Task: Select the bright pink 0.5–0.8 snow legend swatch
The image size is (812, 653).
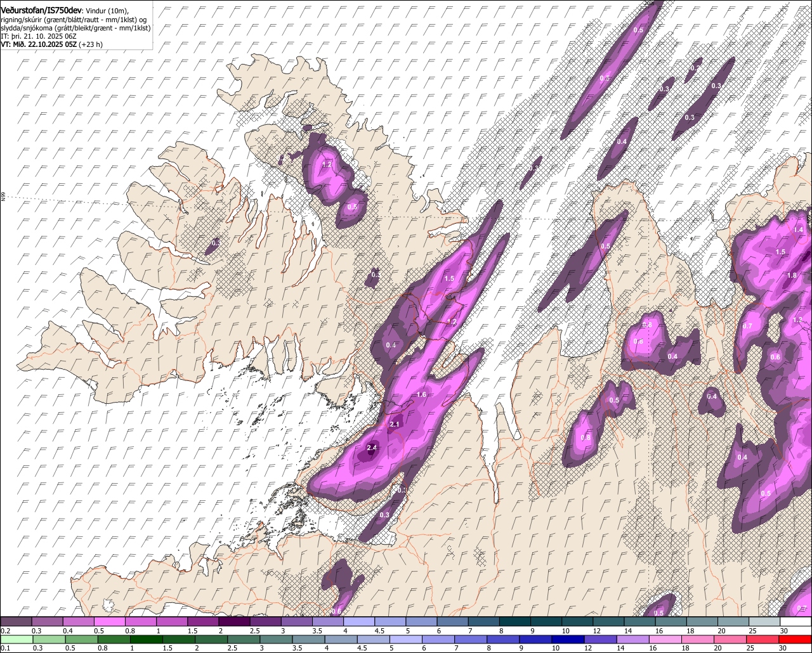Action: pos(110,621)
